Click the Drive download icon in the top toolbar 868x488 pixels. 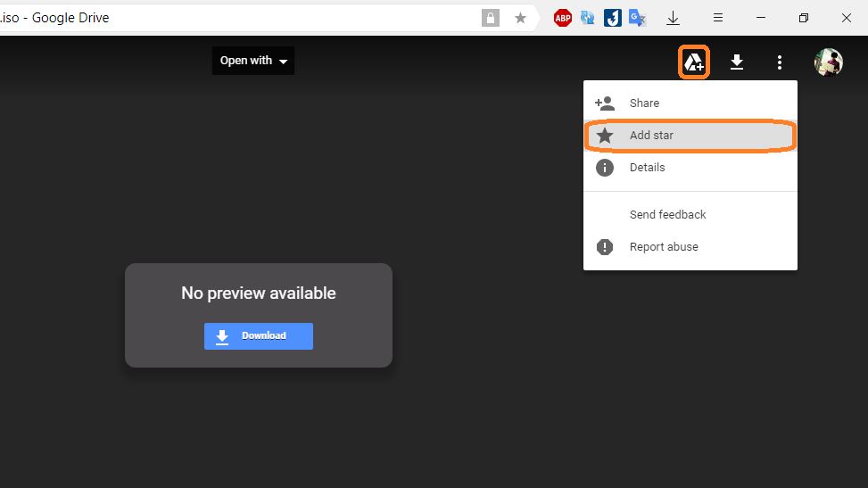pos(737,62)
